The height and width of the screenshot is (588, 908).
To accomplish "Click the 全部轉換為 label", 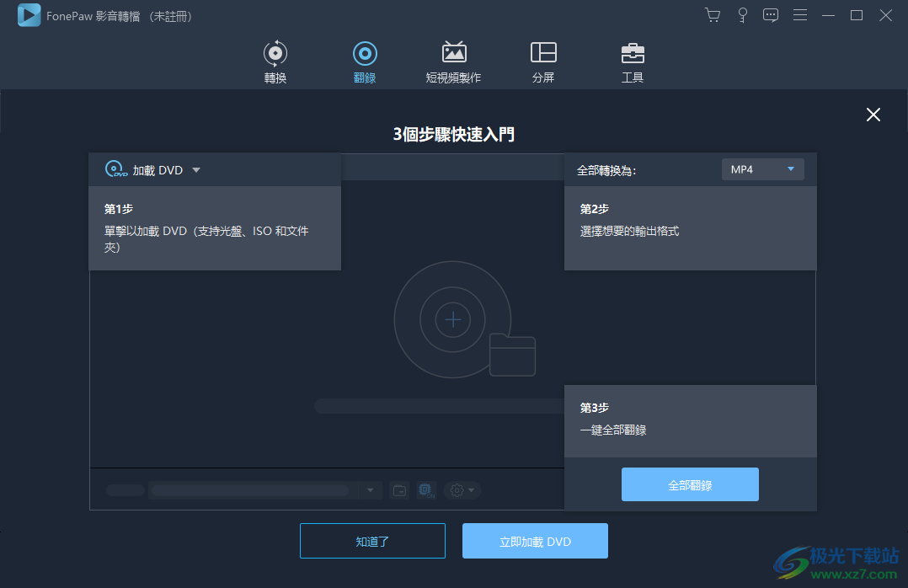I will coord(606,170).
